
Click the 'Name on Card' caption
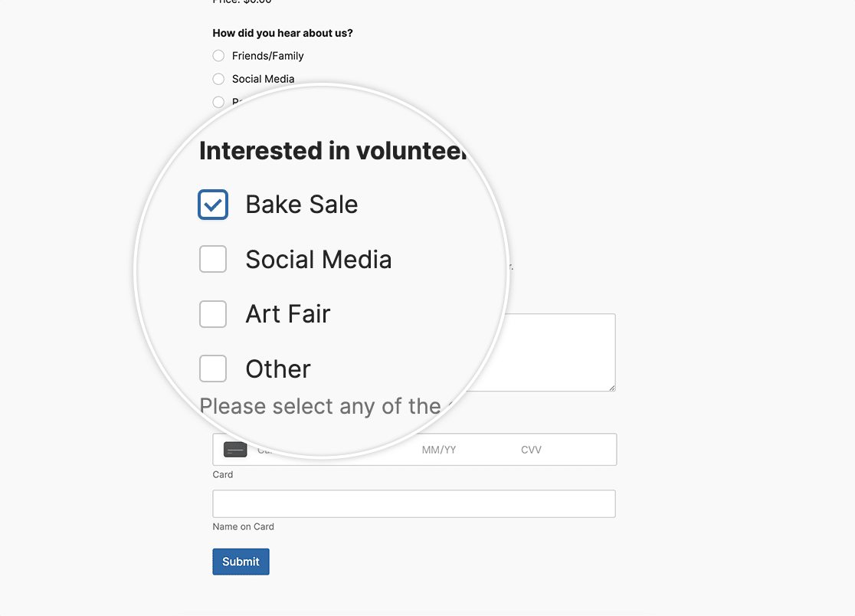[243, 527]
